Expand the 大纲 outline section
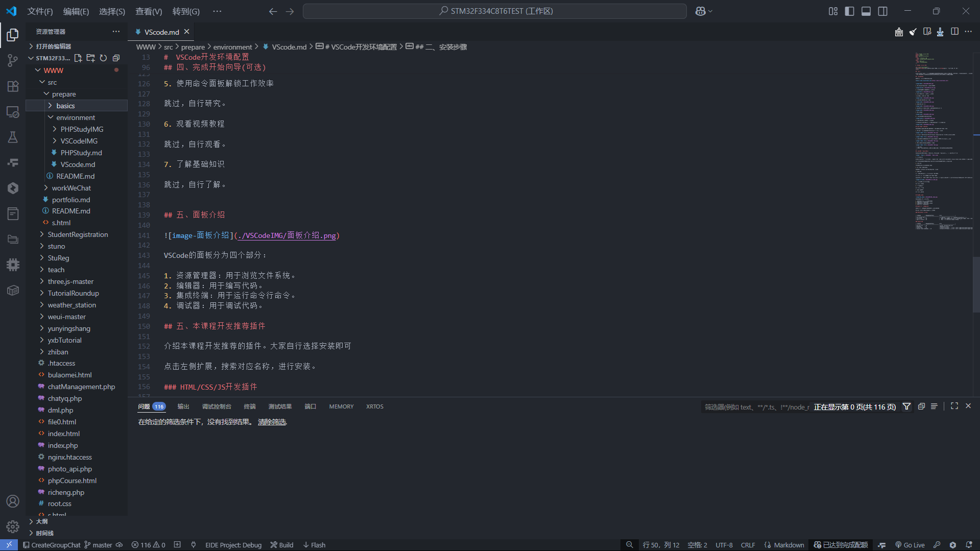Screen dimensions: 980x551 click(42, 521)
